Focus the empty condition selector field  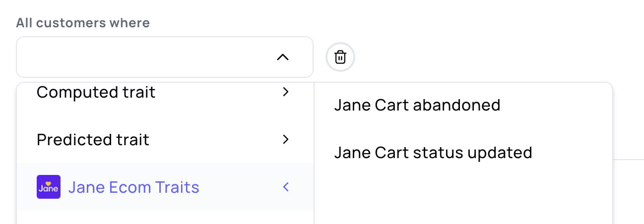pyautogui.click(x=144, y=57)
